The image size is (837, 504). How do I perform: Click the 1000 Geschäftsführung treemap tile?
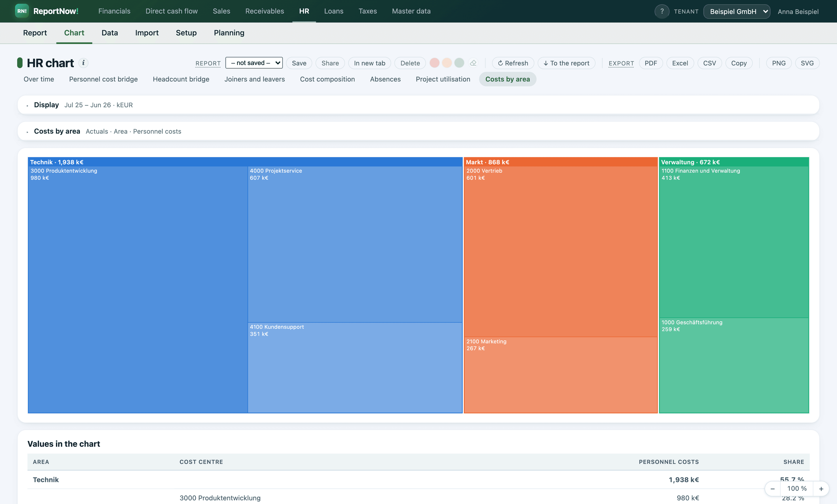(x=734, y=365)
